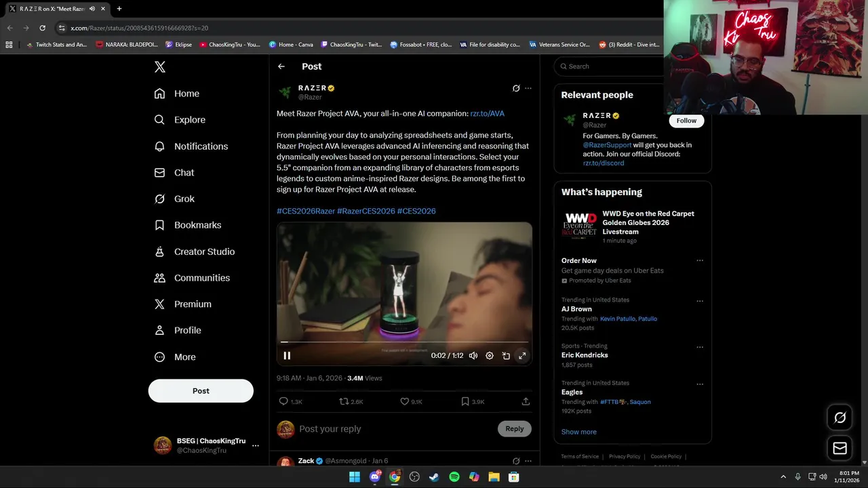Click the Grok icon on Razer post
This screenshot has width=868, height=488.
pos(516,88)
